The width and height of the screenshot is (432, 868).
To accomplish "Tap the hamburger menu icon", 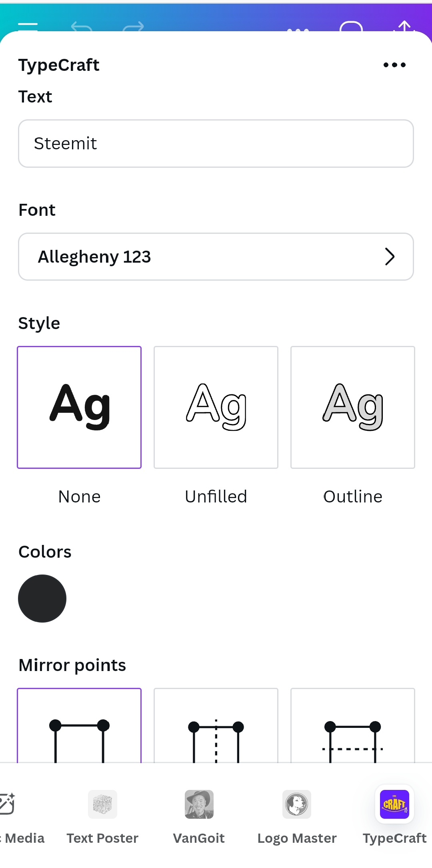I will (28, 26).
